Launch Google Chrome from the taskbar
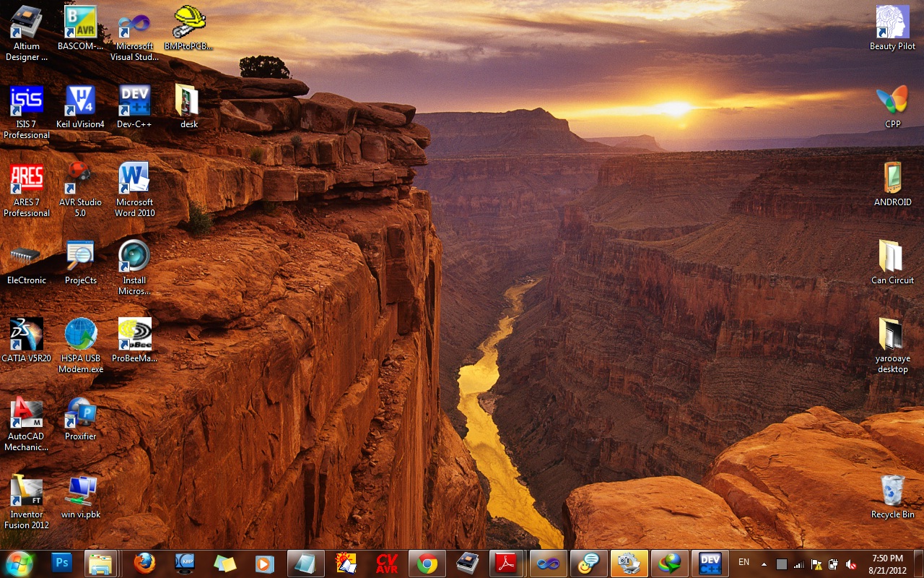 tap(427, 563)
